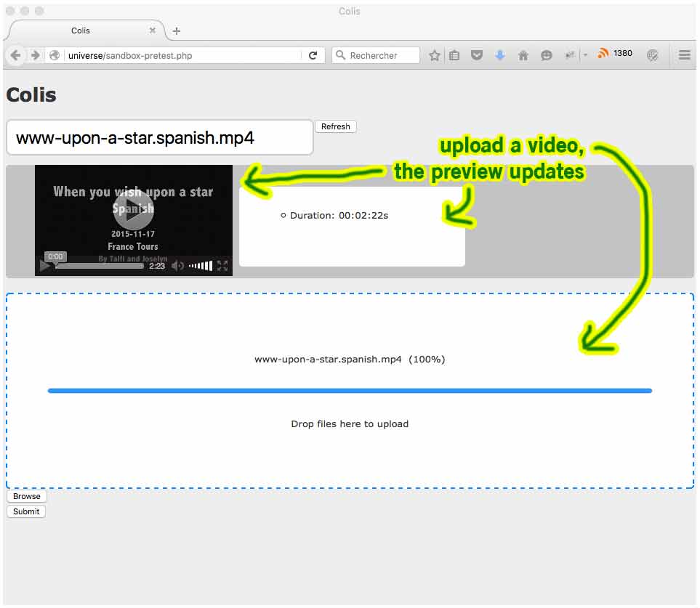
Task: Navigate forward with the right arrow
Action: (35, 54)
